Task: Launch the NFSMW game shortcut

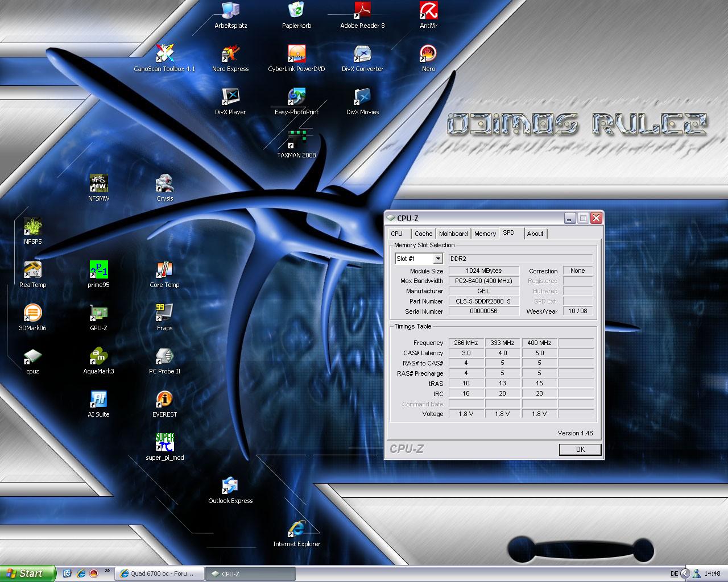Action: point(98,188)
